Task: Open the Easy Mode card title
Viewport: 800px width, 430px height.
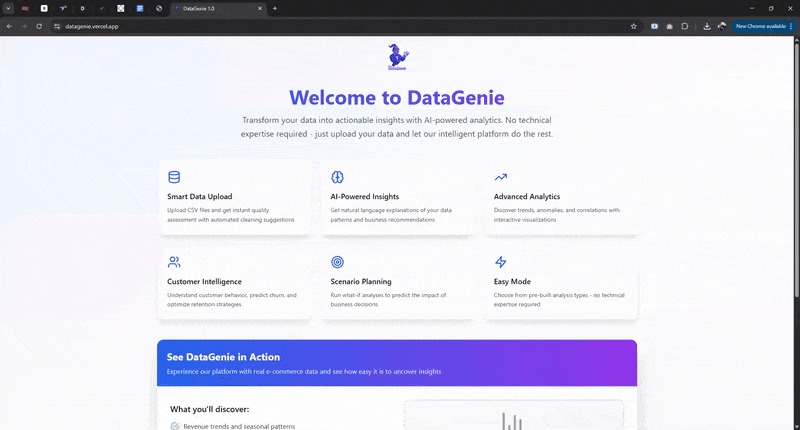Action: point(512,282)
